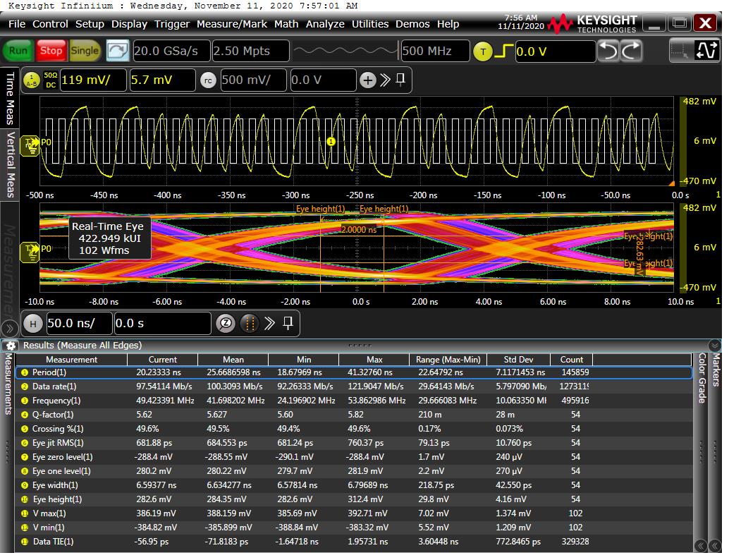Open the Control menu
Viewport: 729px width, 560px height.
coord(50,24)
